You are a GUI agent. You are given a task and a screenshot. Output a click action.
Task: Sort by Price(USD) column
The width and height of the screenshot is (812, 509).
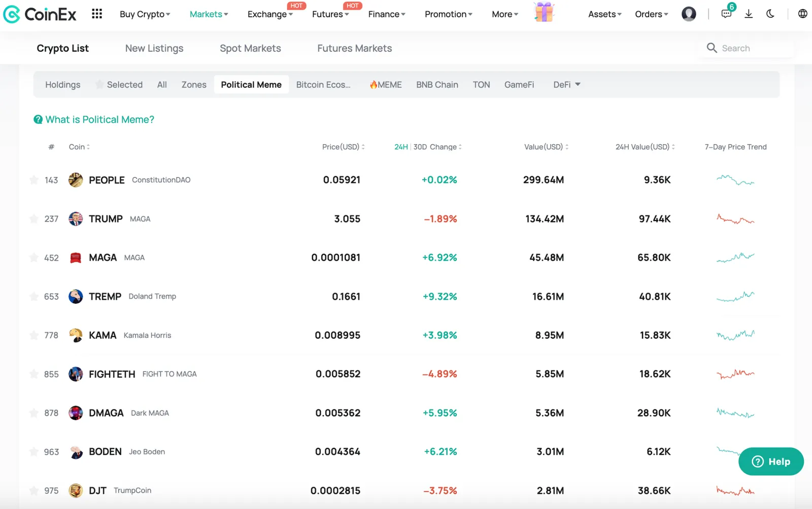click(344, 147)
